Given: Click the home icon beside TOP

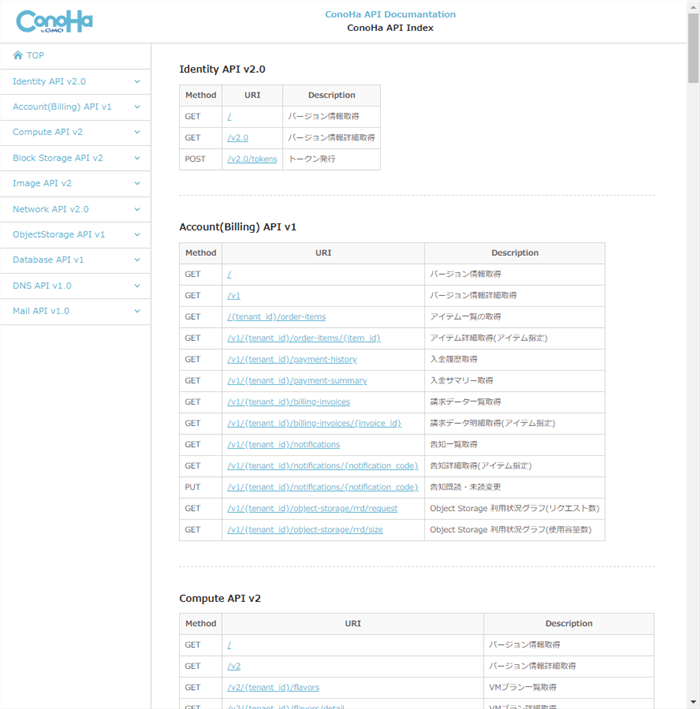Looking at the screenshot, I should click(18, 56).
